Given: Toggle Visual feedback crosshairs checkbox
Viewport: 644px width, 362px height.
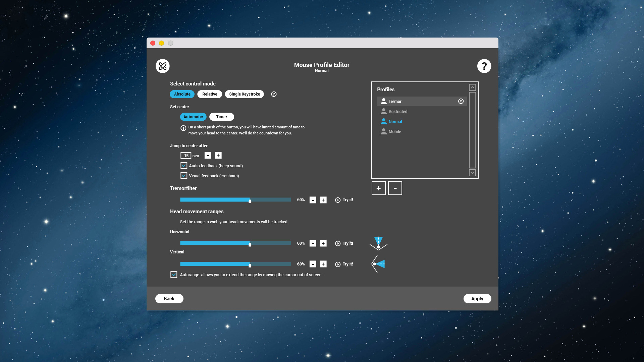Looking at the screenshot, I should pyautogui.click(x=183, y=176).
